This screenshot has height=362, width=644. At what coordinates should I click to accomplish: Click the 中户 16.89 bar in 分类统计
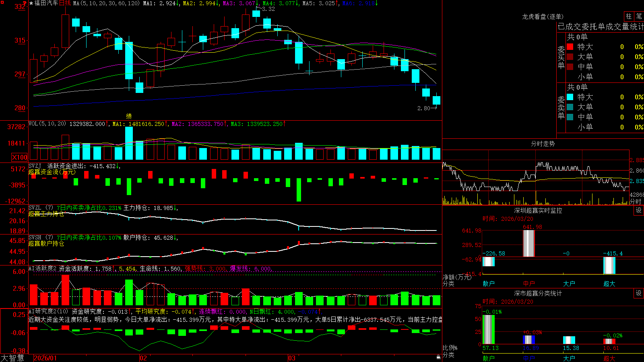click(528, 339)
